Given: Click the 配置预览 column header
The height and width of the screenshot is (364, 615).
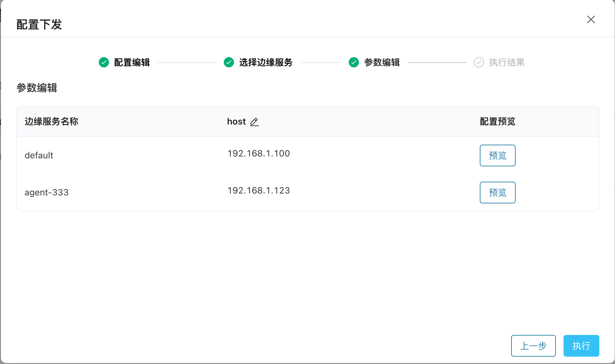Looking at the screenshot, I should (497, 122).
